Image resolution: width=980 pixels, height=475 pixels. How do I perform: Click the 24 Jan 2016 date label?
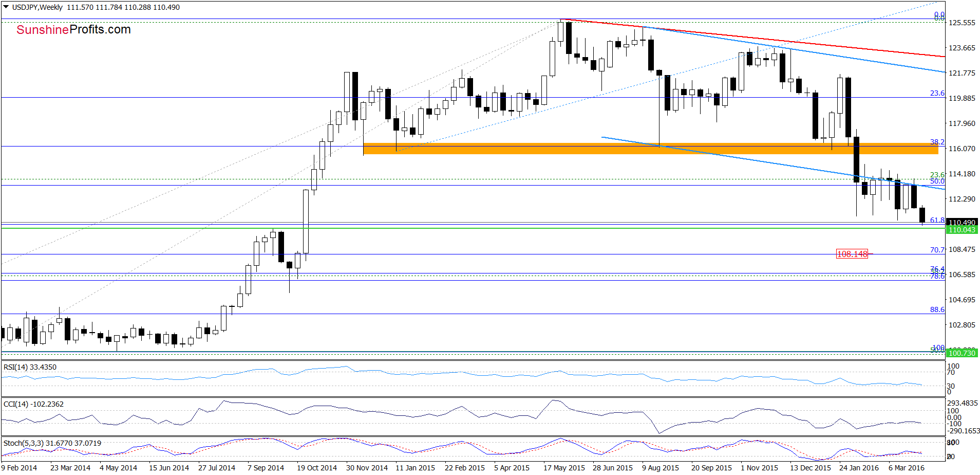(859, 468)
